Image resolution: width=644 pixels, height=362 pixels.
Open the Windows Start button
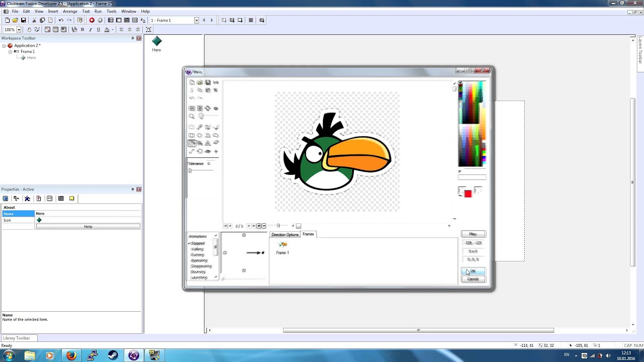(x=9, y=355)
